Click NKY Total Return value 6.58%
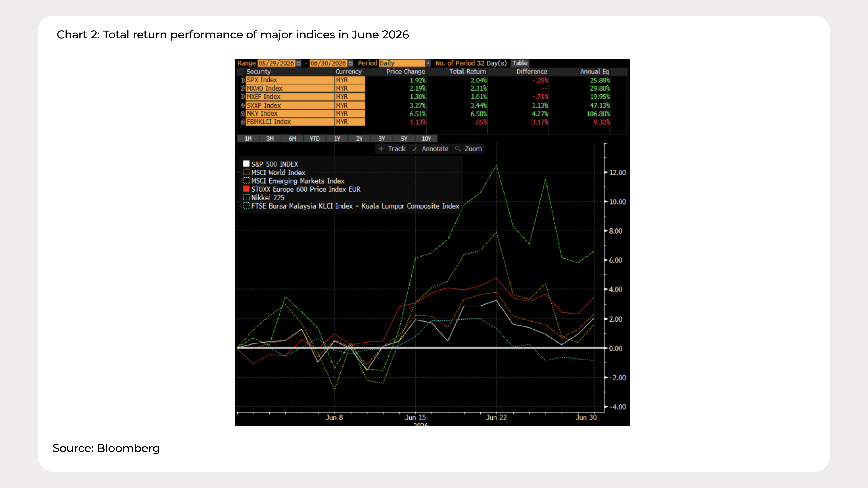This screenshot has width=868, height=488. [x=478, y=114]
